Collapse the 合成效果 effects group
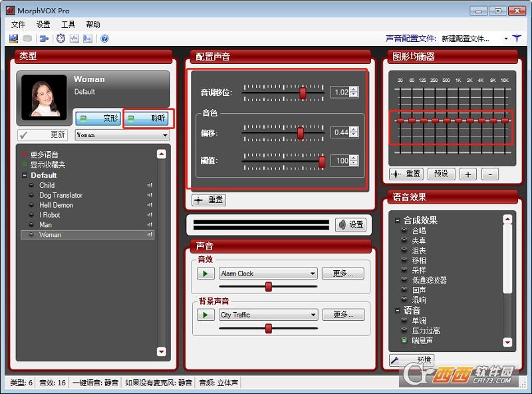The image size is (532, 394). (397, 220)
